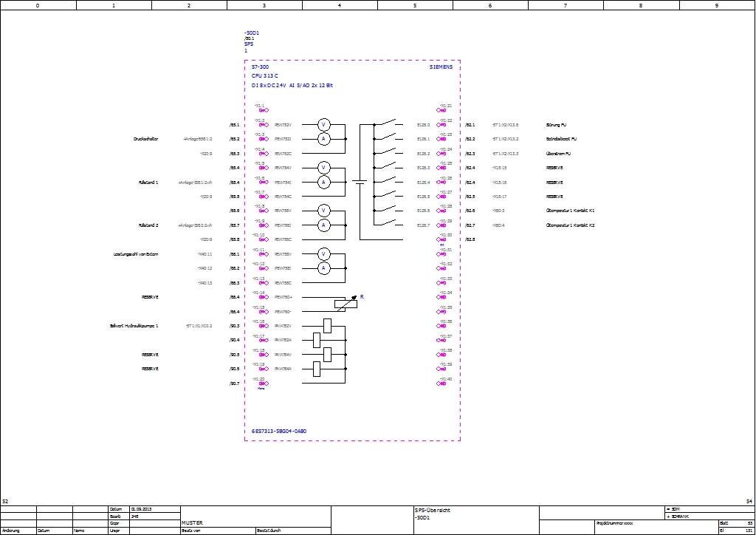This screenshot has width=756, height=535.
Task: Select the Störung FU label text
Action: pos(557,125)
